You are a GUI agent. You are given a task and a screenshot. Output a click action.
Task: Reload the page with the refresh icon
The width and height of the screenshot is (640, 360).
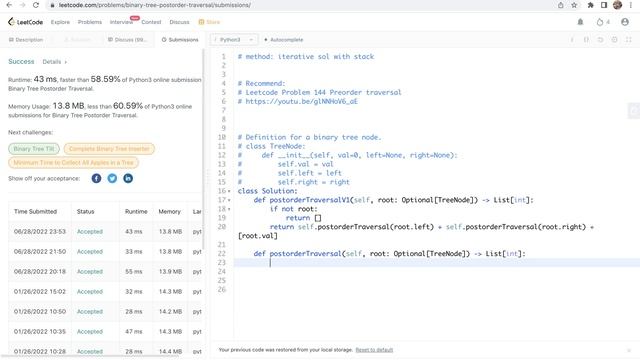36,5
